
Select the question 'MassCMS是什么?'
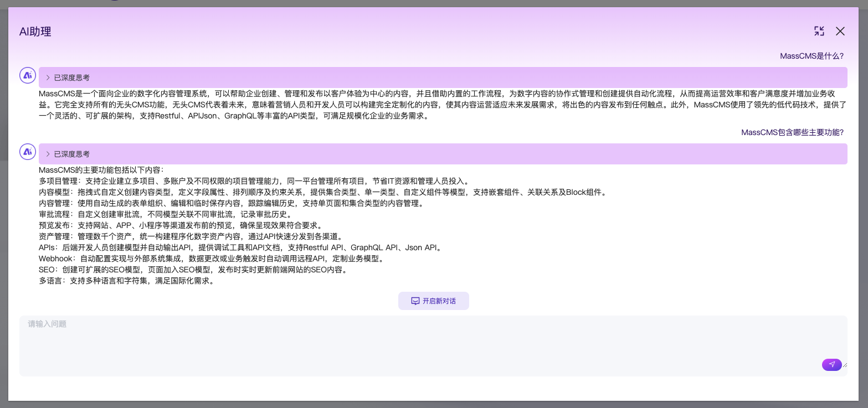click(x=811, y=56)
